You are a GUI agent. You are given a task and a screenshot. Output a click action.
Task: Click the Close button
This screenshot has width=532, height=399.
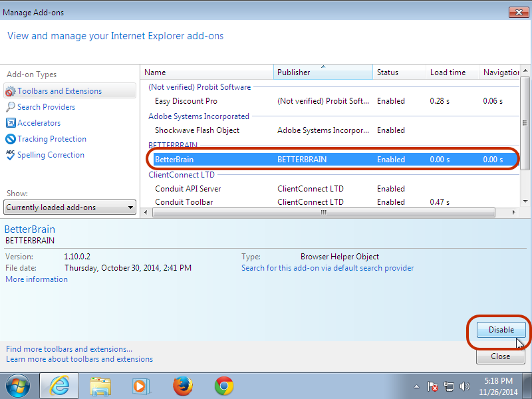point(501,356)
